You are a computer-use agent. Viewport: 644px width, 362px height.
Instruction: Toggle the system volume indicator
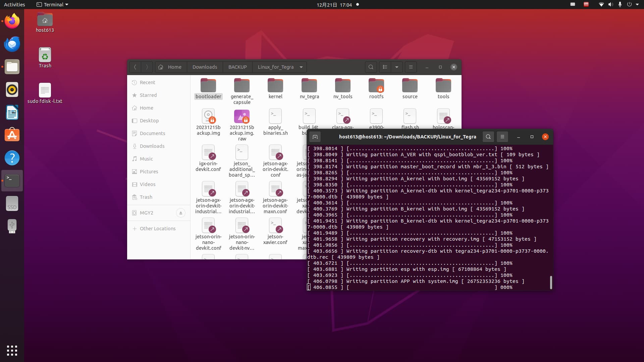(610, 5)
